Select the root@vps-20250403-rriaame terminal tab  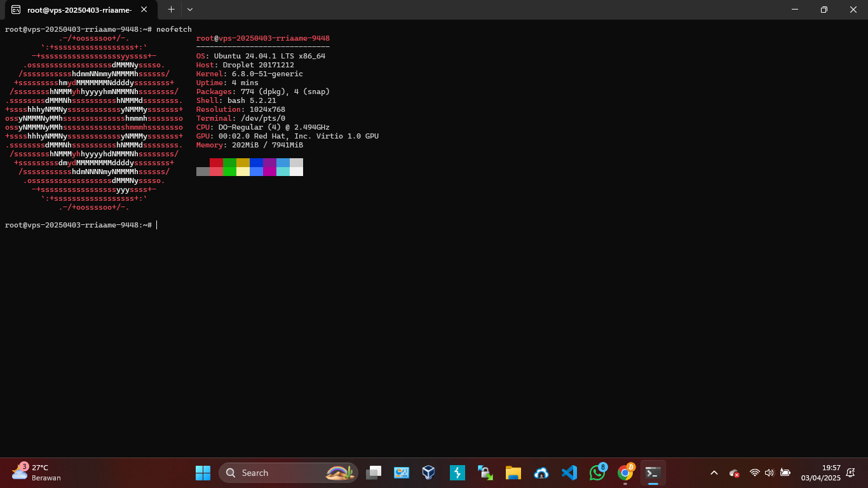(79, 10)
